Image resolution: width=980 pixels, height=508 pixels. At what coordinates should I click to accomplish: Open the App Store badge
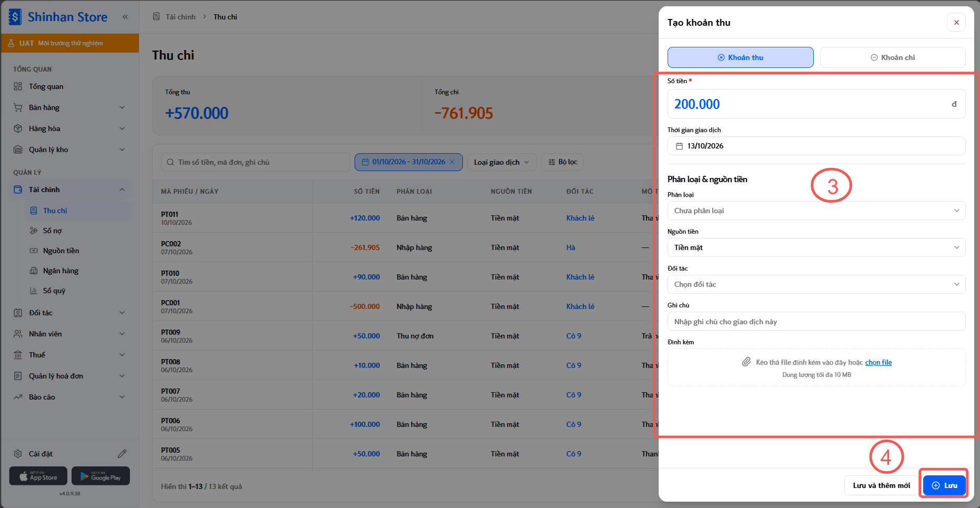38,476
